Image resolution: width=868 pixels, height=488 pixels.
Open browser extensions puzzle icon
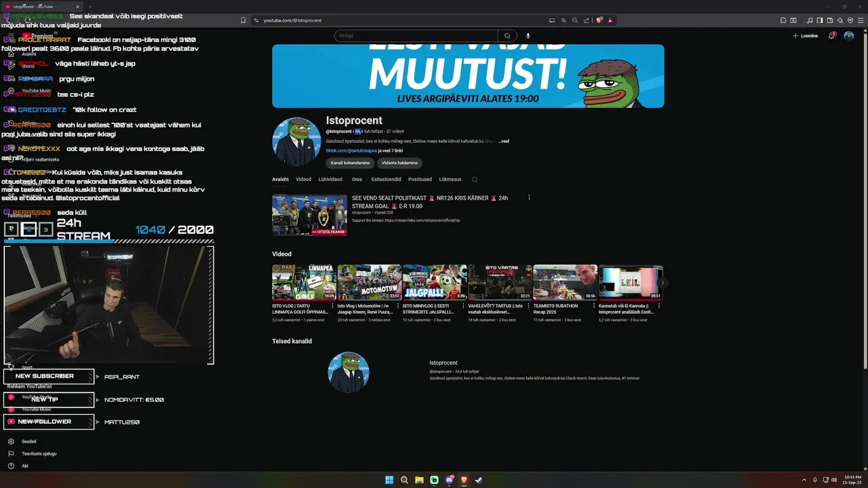coord(784,20)
